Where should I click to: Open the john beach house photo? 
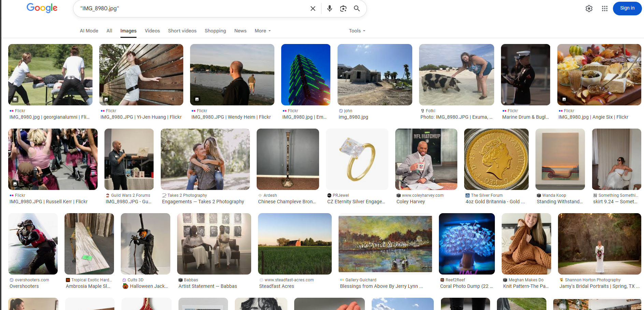tap(375, 75)
